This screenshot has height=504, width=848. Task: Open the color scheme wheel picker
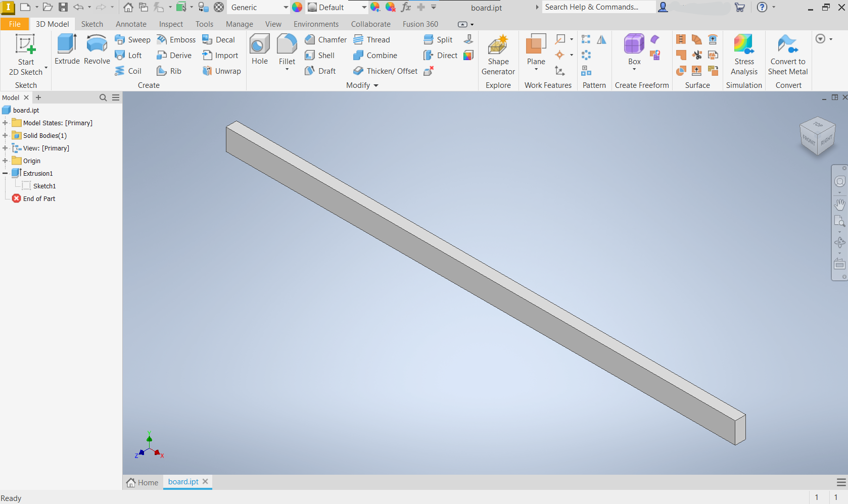tap(297, 7)
